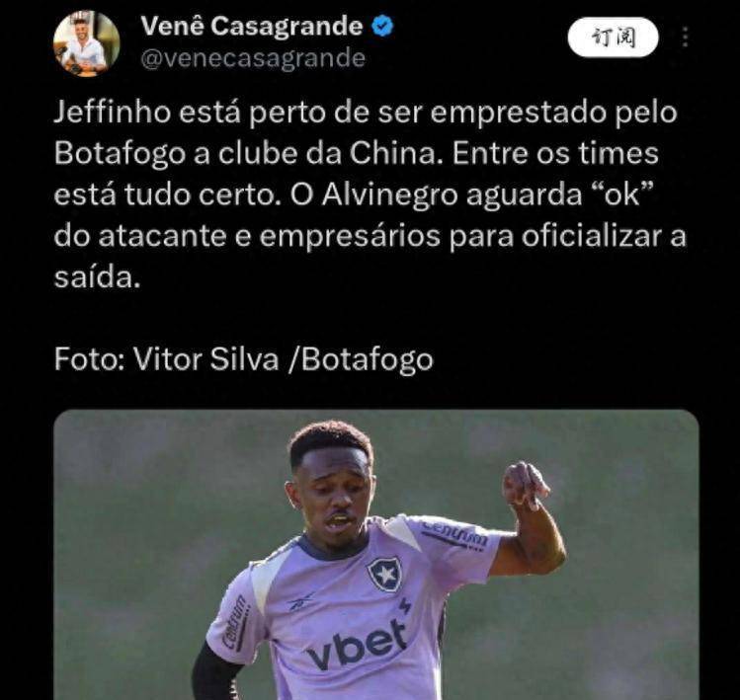Click the vbet sponsor logo on the jersey
740x700 pixels.
coord(358,643)
